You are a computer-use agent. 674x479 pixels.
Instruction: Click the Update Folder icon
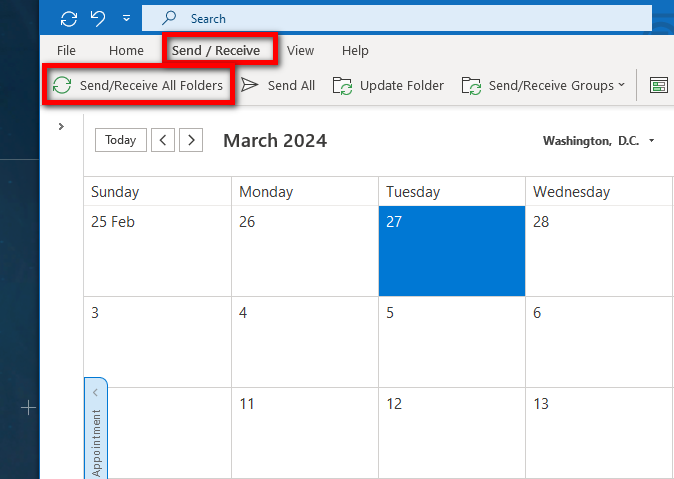(343, 86)
